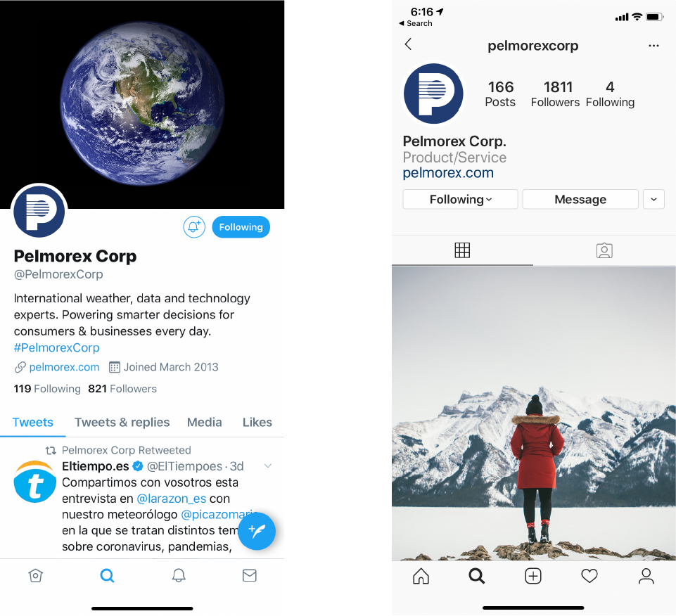Open Instagram activity heart icon
This screenshot has height=616, width=676.
[x=589, y=576]
